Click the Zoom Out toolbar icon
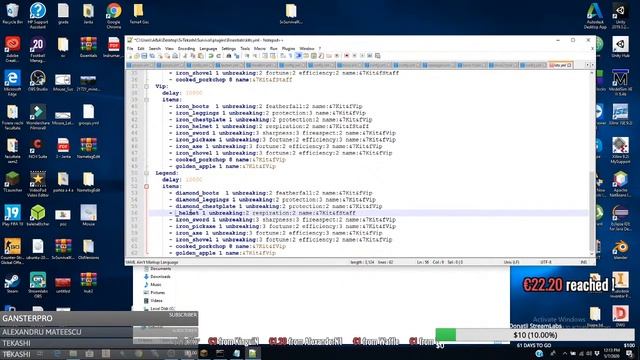 coord(255,56)
